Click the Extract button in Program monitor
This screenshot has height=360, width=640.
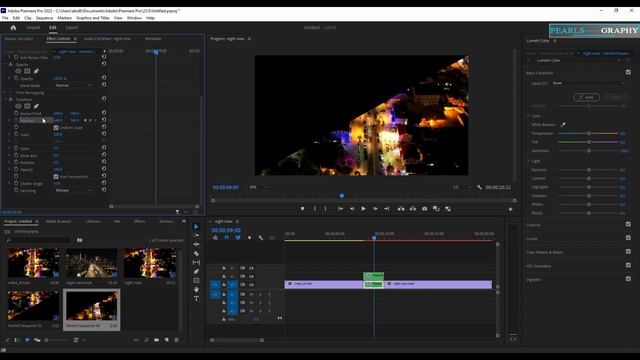(x=413, y=209)
